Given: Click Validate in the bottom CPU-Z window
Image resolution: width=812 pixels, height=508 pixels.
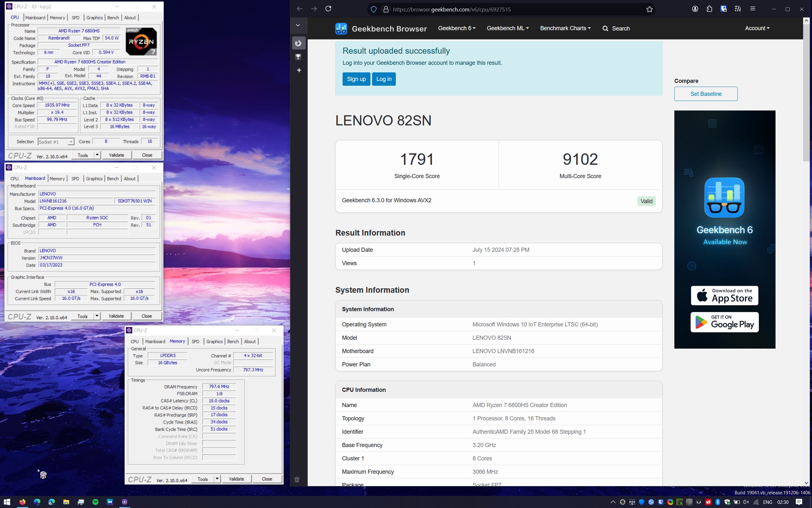Looking at the screenshot, I should (237, 479).
